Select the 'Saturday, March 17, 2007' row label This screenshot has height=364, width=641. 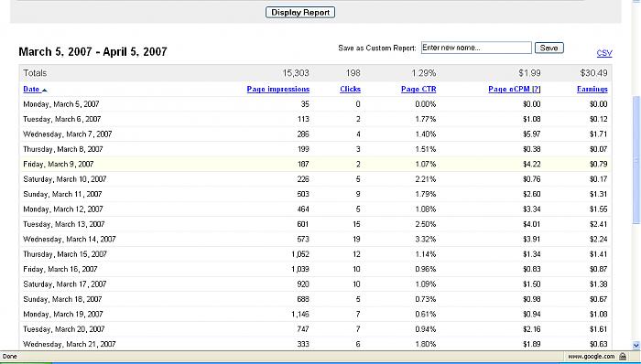[65, 284]
